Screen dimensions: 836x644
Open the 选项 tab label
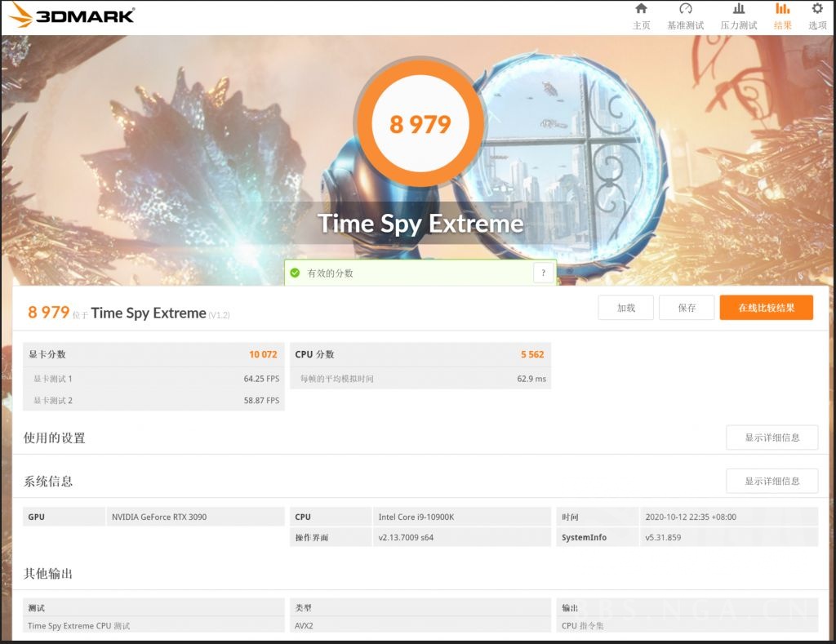coord(817,25)
